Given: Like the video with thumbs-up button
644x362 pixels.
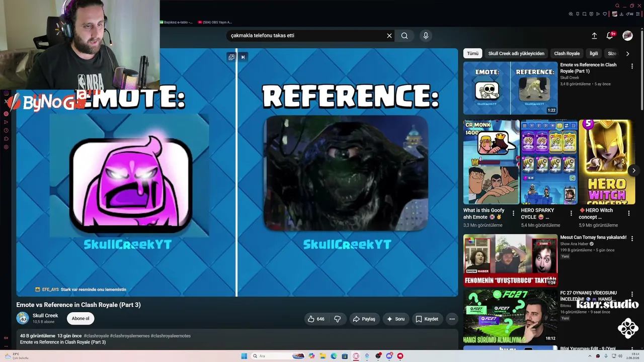Looking at the screenshot, I should pos(316,319).
